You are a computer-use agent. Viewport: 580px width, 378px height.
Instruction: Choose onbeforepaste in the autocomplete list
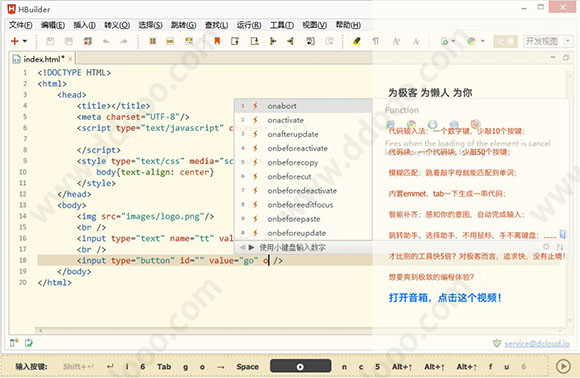pos(303,219)
